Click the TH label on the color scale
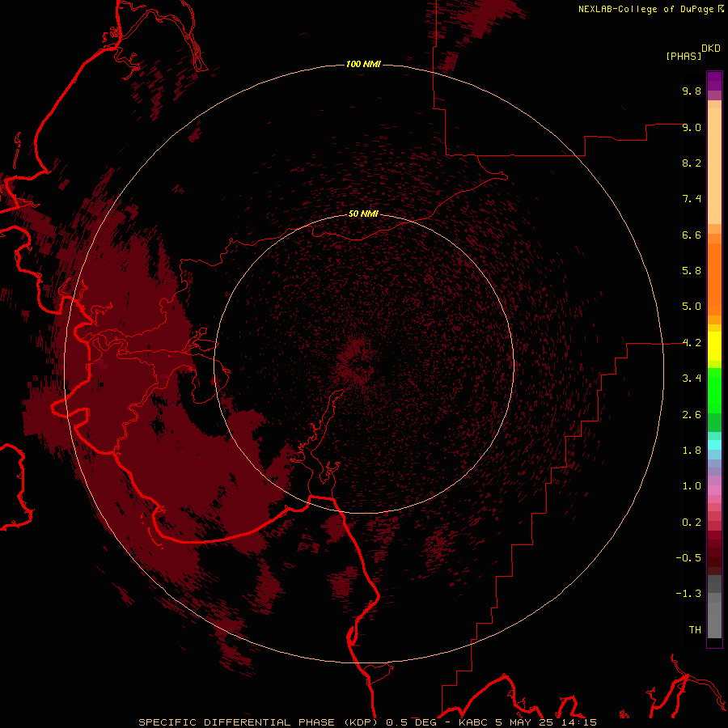728x728 pixels. [x=695, y=630]
